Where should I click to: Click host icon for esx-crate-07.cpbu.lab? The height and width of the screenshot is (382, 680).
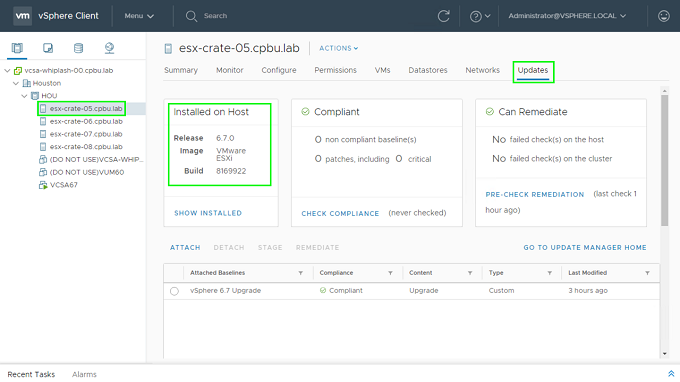coord(43,134)
